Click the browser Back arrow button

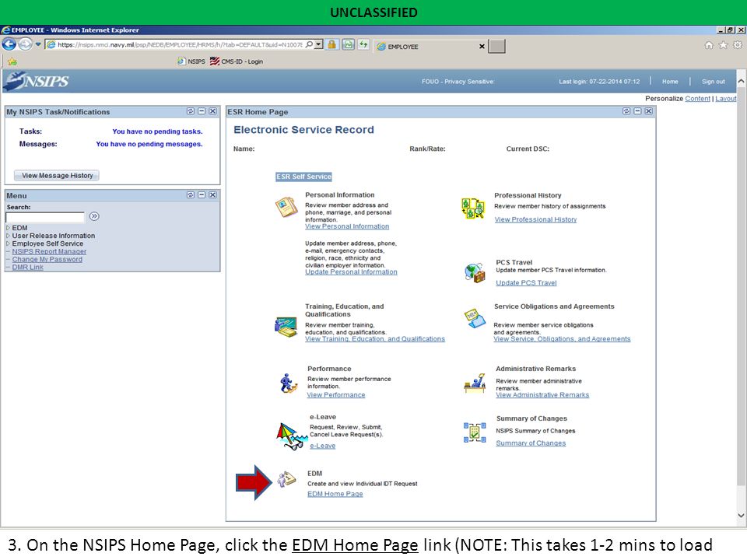pos(9,45)
